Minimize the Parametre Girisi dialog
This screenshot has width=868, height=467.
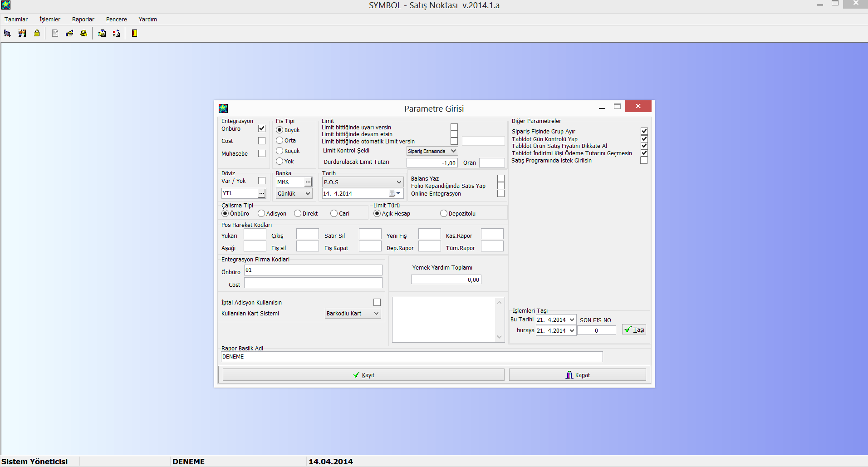point(602,108)
